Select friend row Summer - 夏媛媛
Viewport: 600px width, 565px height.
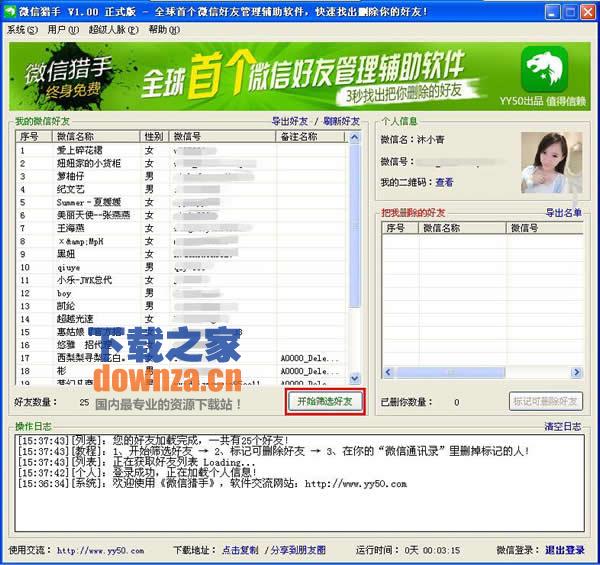click(x=181, y=202)
